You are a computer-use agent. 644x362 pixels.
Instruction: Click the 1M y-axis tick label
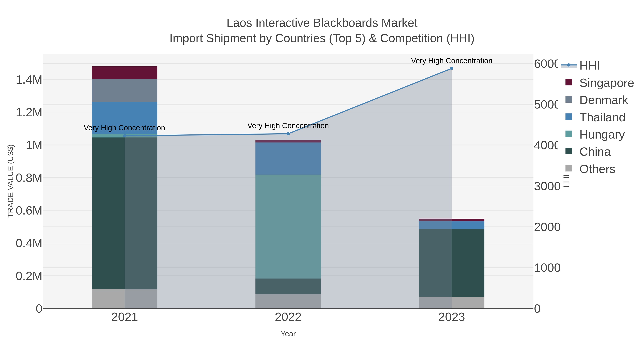34,145
